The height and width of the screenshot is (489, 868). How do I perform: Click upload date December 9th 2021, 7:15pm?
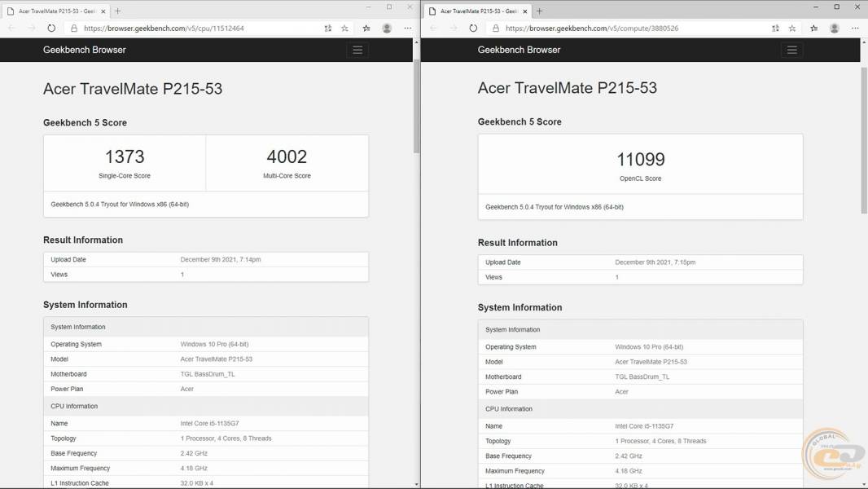(655, 262)
